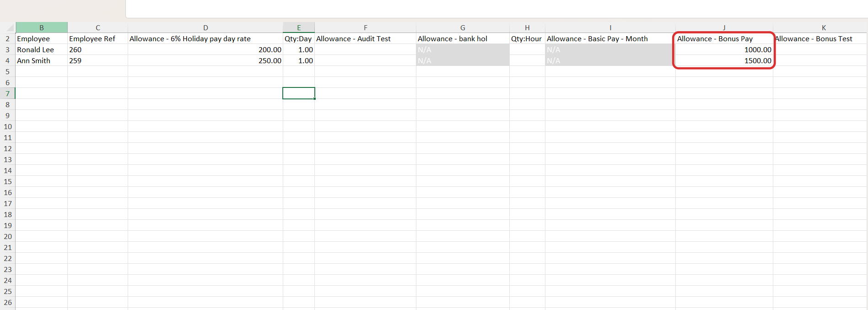Select column C header

tap(98, 27)
